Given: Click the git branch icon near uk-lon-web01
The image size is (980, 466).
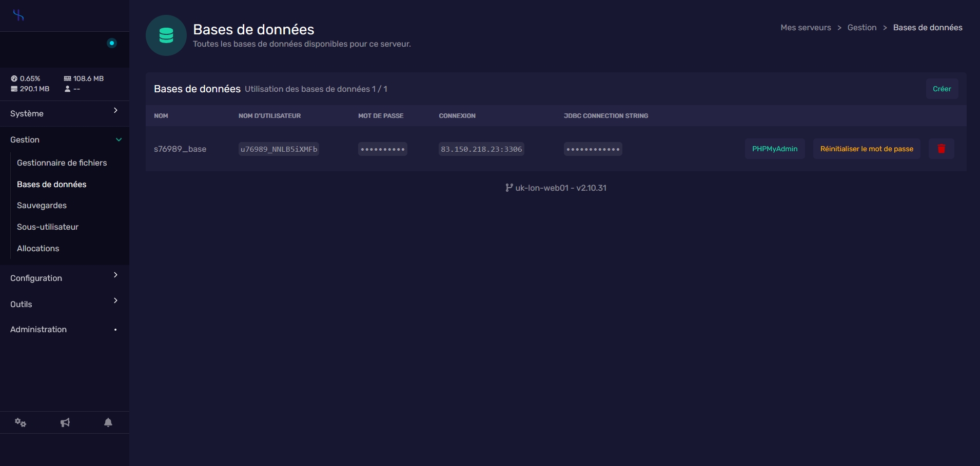Looking at the screenshot, I should point(508,188).
